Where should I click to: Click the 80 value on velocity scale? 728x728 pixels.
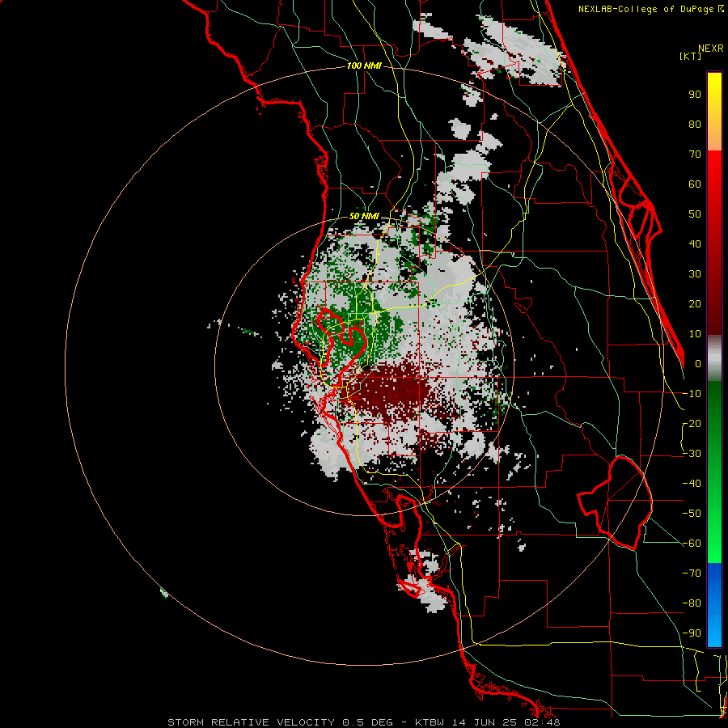point(695,125)
